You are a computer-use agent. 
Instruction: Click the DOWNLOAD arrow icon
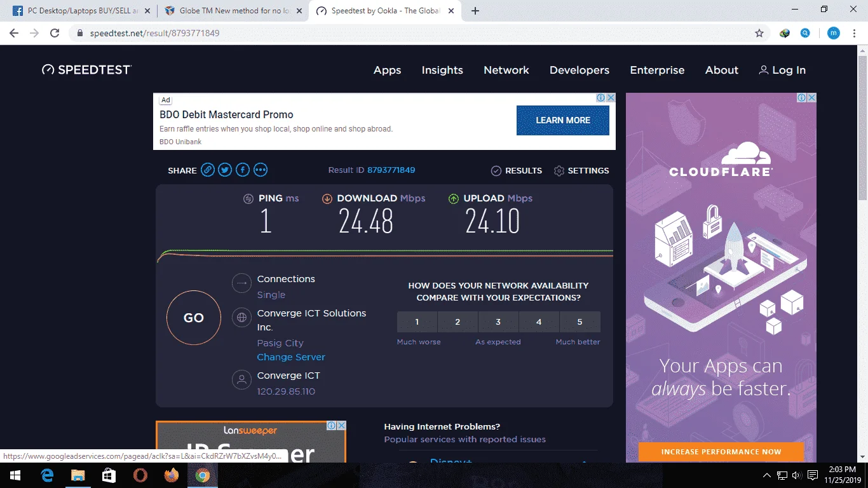point(327,198)
